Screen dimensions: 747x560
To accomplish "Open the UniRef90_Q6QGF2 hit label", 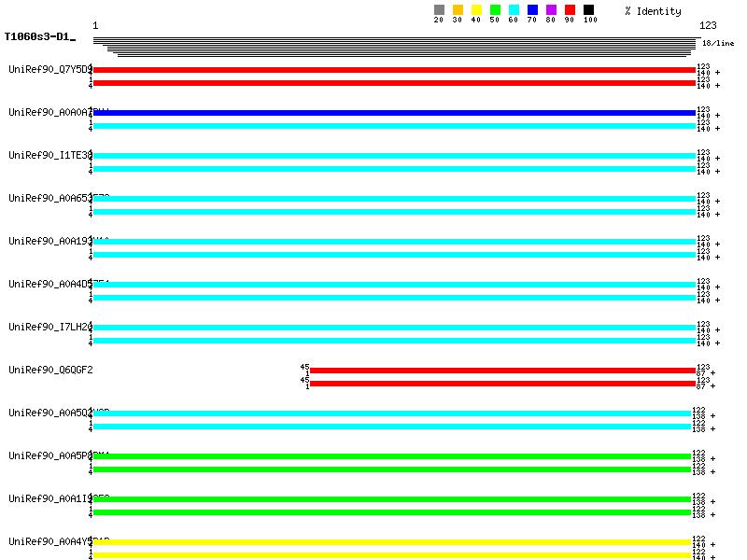I will click(50, 371).
